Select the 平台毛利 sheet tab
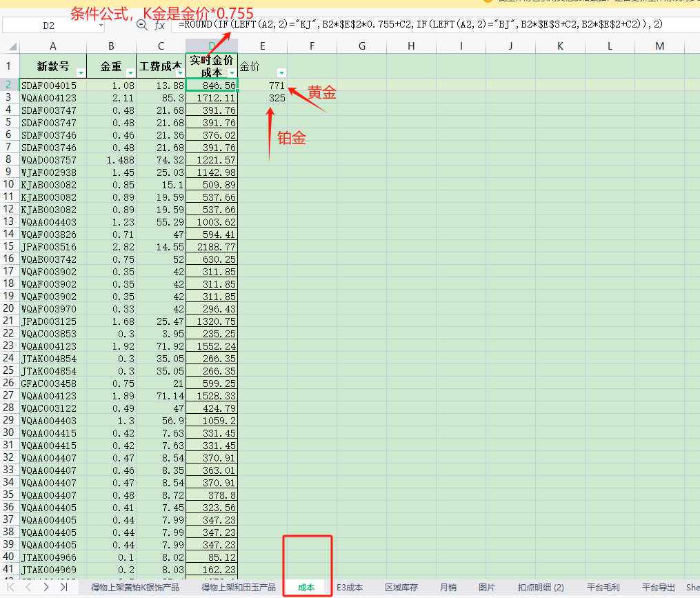The height and width of the screenshot is (598, 700). click(604, 588)
